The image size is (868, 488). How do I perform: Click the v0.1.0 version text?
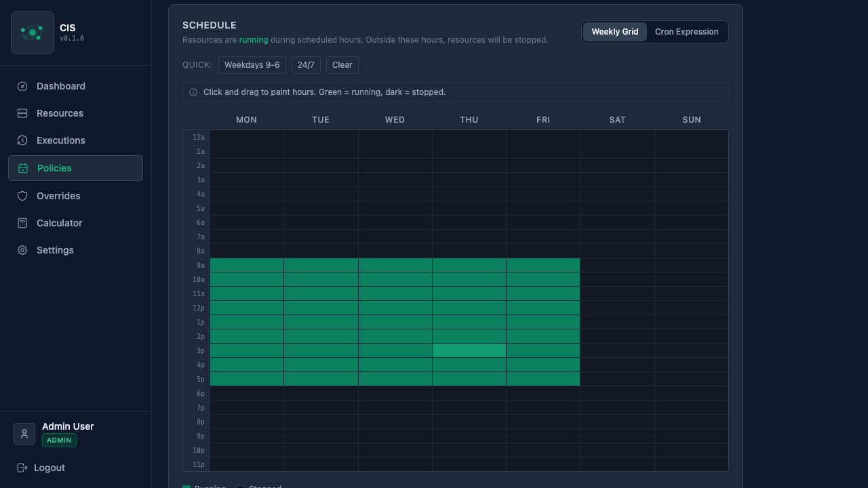tap(72, 39)
